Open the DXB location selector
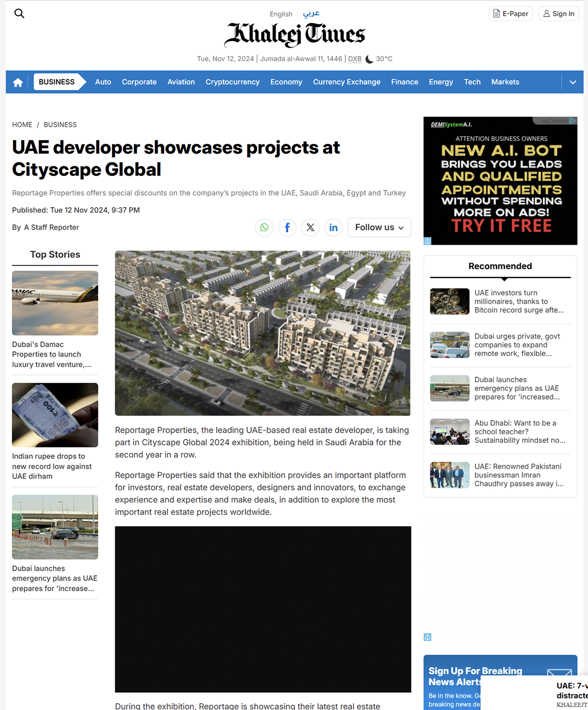 (355, 59)
